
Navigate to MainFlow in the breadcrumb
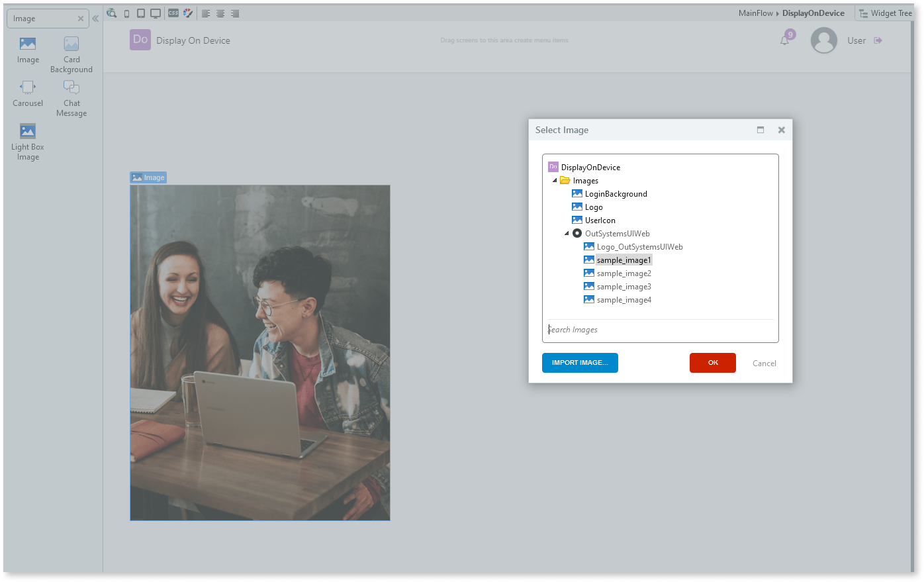coord(757,13)
